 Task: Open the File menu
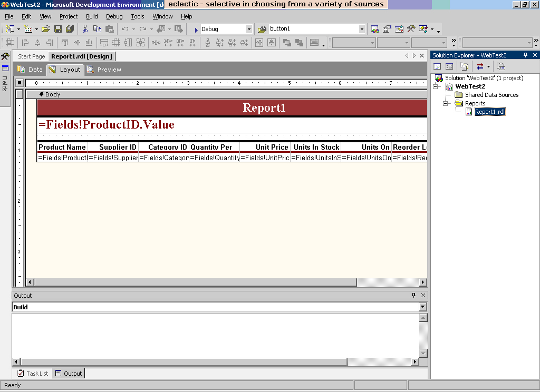click(9, 16)
